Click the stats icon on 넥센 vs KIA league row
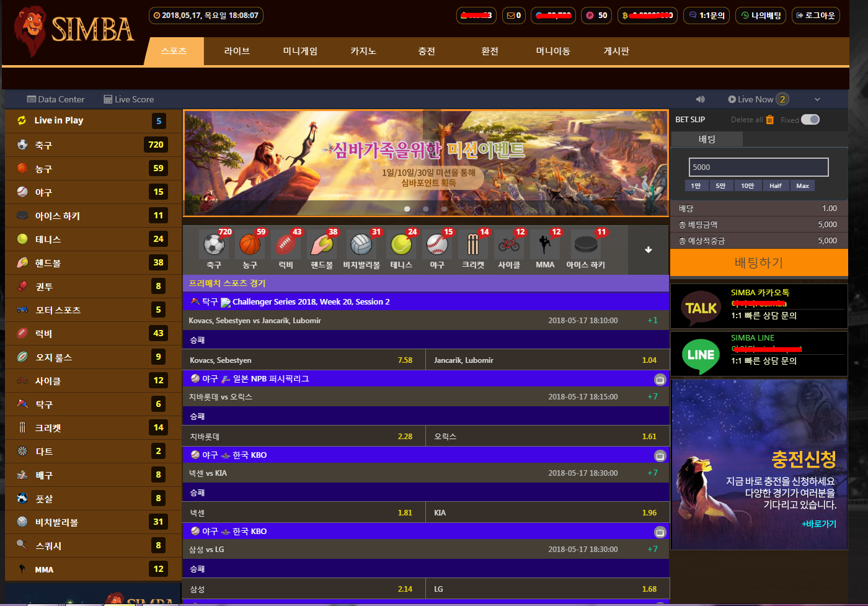Image resolution: width=868 pixels, height=606 pixels. 660,456
